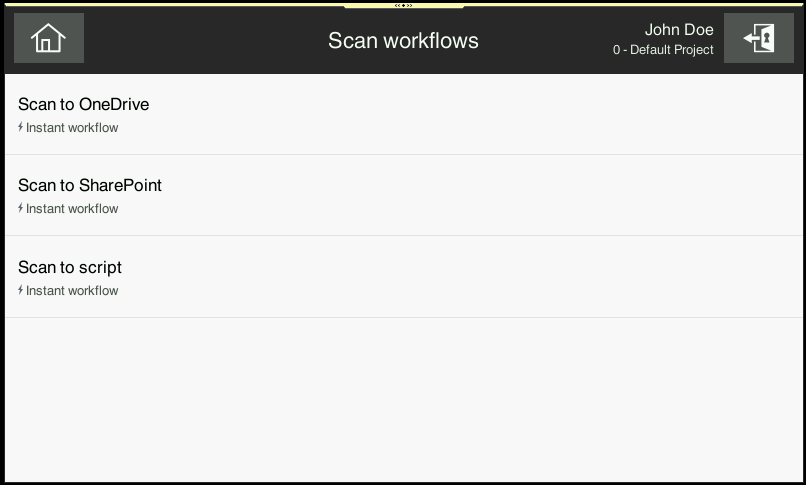Viewport: 806px width, 485px height.
Task: Open the Scan to OneDrive workflow
Action: (84, 105)
